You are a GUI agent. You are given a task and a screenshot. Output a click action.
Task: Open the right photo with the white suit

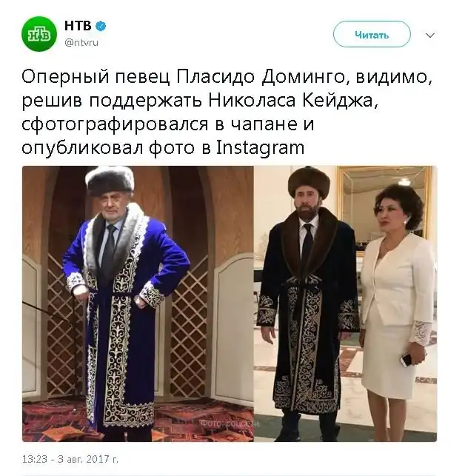(x=345, y=304)
